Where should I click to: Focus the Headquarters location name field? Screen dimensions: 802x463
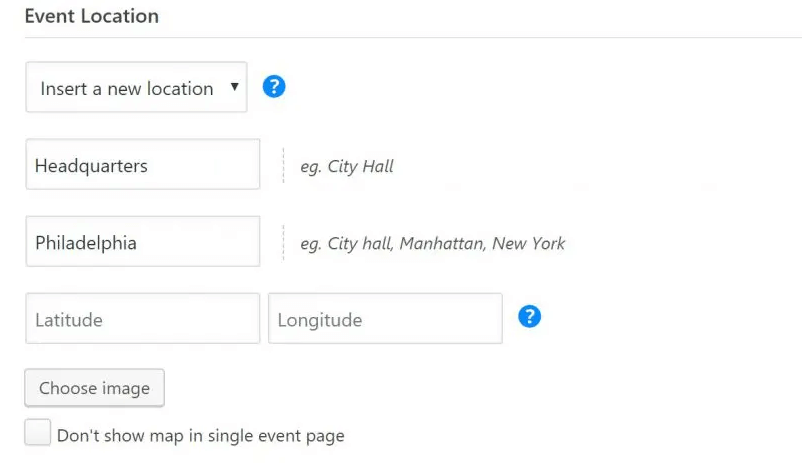point(143,164)
